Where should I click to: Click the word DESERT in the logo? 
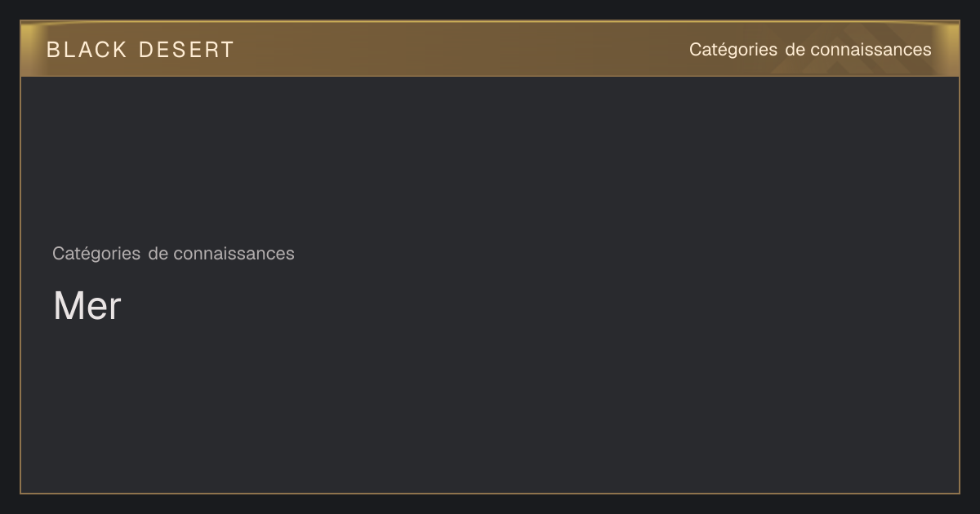click(186, 50)
